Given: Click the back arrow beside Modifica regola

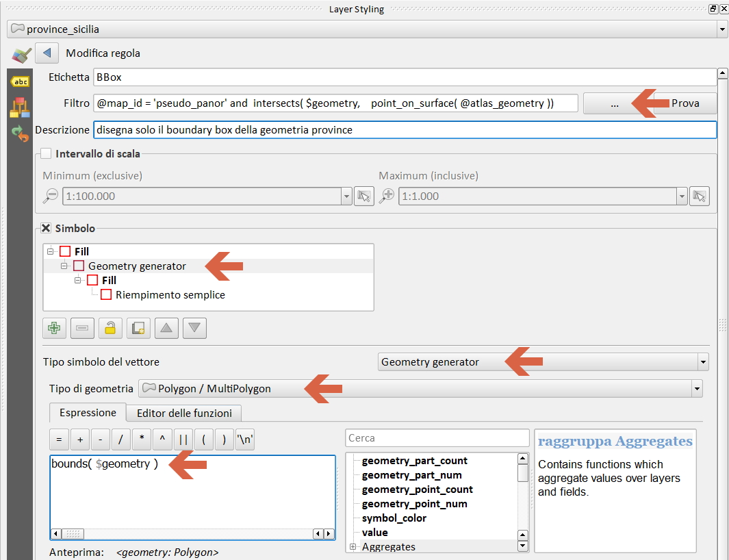Looking at the screenshot, I should [x=47, y=53].
